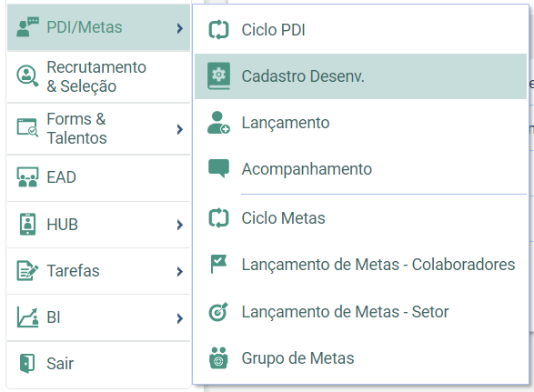Image resolution: width=534 pixels, height=392 pixels.
Task: Expand the Forms & Talentos submenu arrow
Action: coord(180,129)
